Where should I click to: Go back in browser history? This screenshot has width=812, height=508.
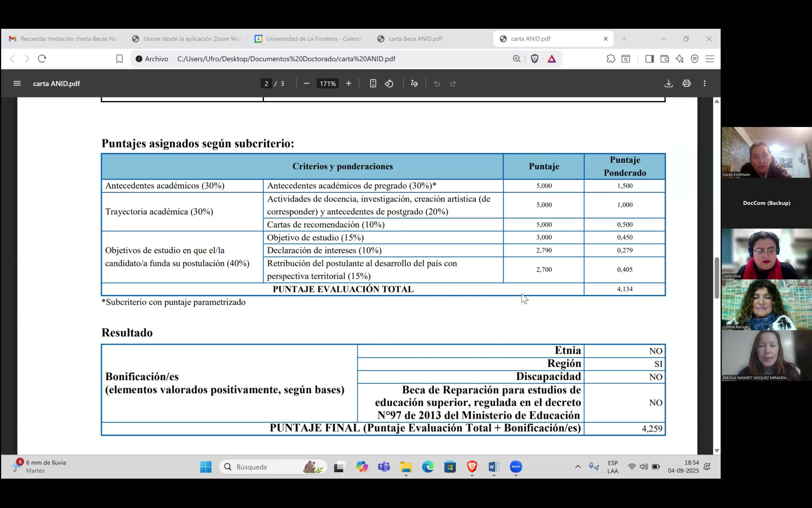pyautogui.click(x=12, y=59)
